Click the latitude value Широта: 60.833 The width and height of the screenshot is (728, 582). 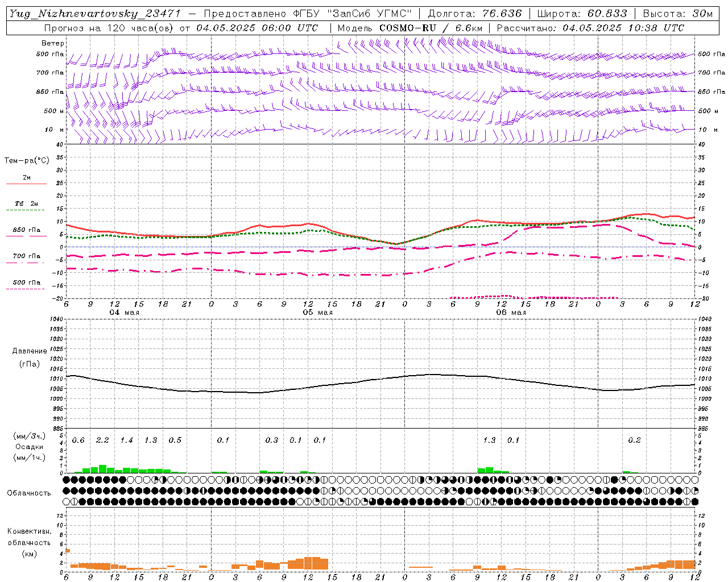point(582,14)
